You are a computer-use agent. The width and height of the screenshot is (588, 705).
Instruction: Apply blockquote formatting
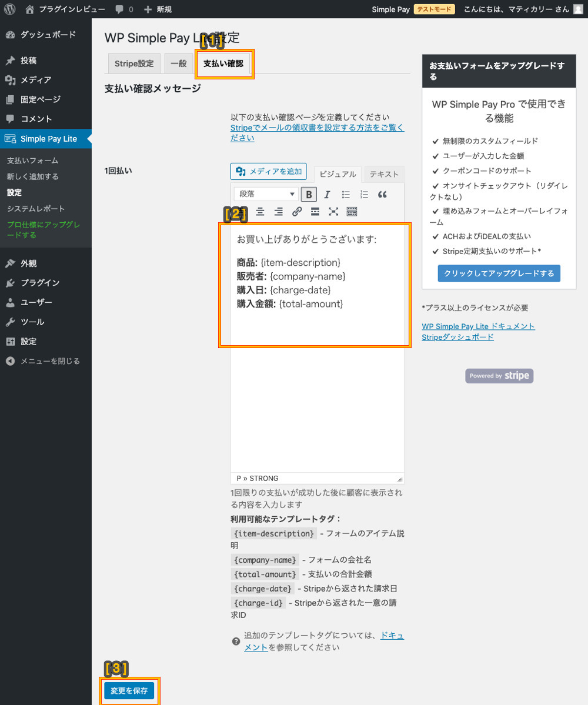(382, 194)
